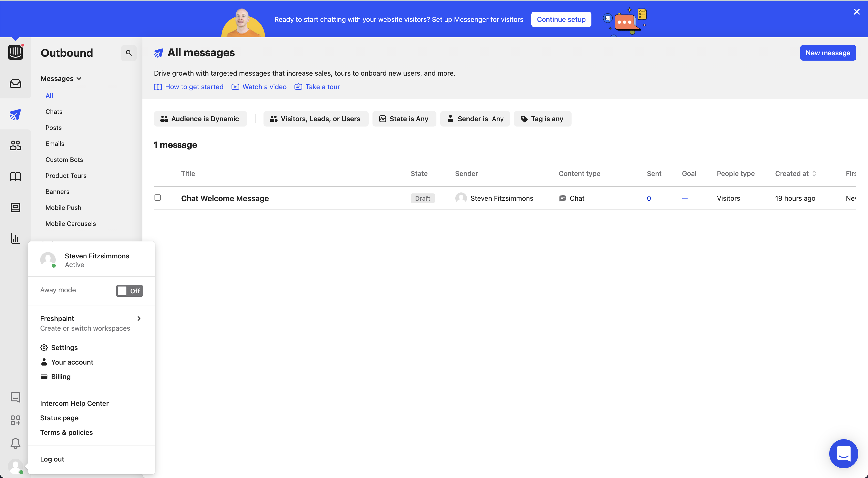Open Sender is Any filter

(x=475, y=119)
